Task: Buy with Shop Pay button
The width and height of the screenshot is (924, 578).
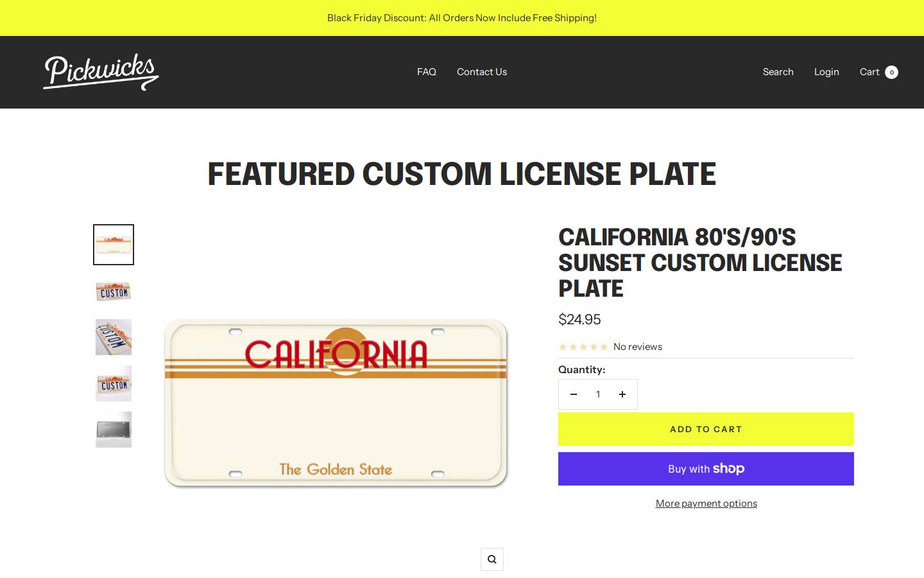Action: tap(706, 469)
